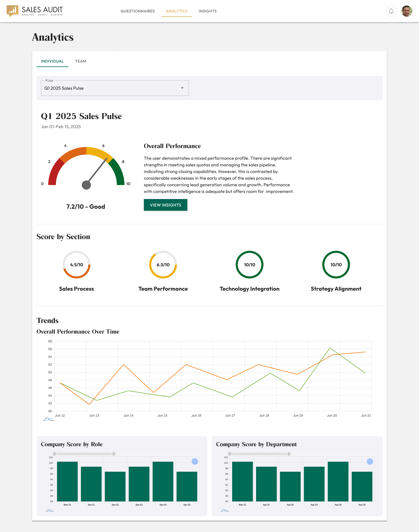Viewport: 419px width, 532px height.
Task: Click the Analytics navigation link
Action: click(177, 11)
